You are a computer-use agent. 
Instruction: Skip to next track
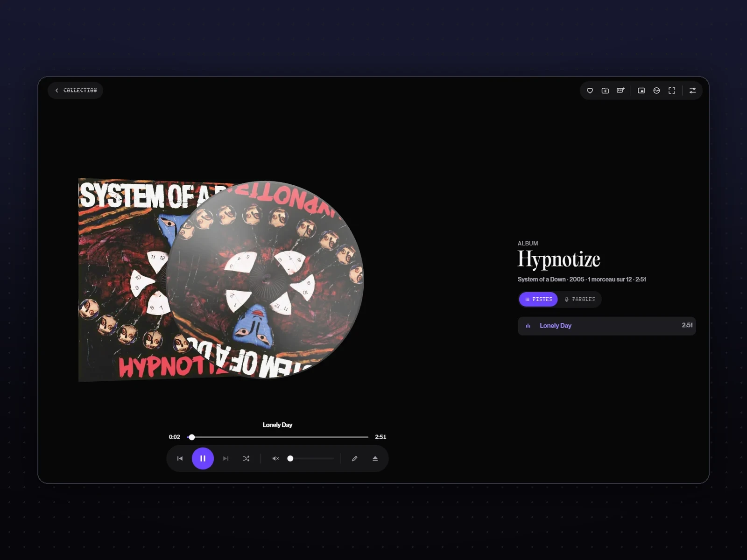[x=226, y=459]
